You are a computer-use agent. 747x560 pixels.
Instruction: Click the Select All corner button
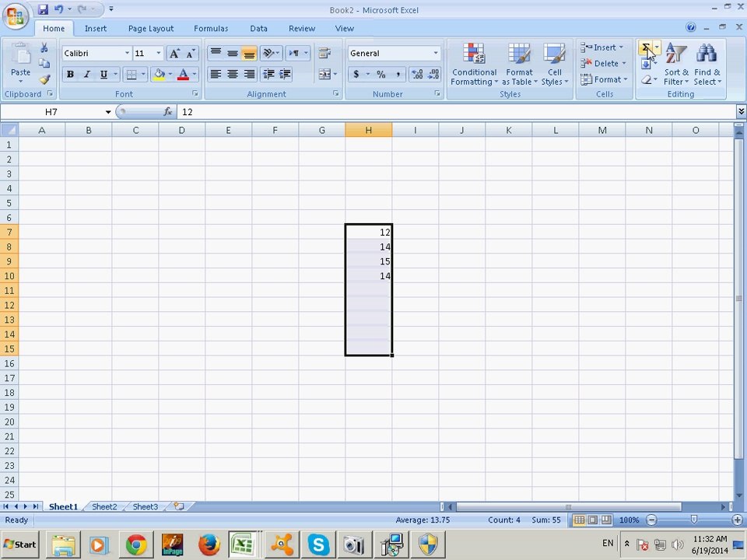(9, 130)
